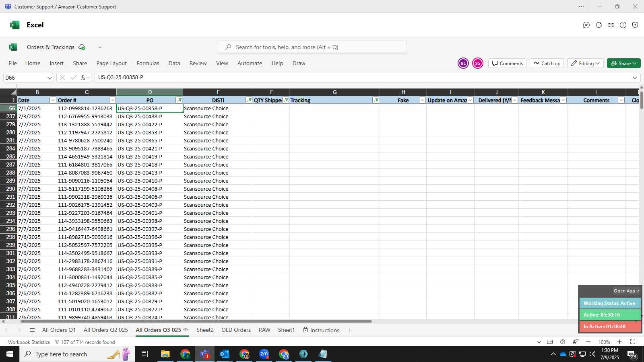644x362 pixels.
Task: Open the Teams more options ellipsis
Action: (x=581, y=6)
